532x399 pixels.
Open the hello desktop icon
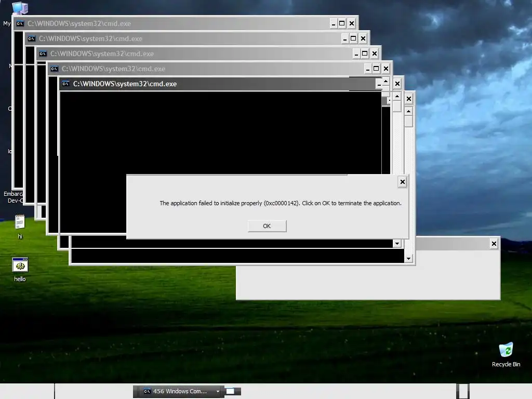click(20, 270)
